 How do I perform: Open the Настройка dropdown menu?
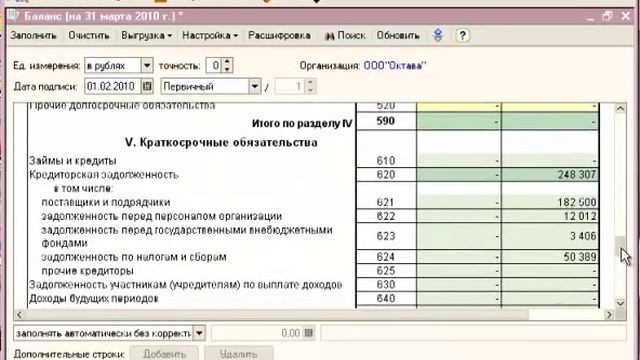[x=210, y=36]
